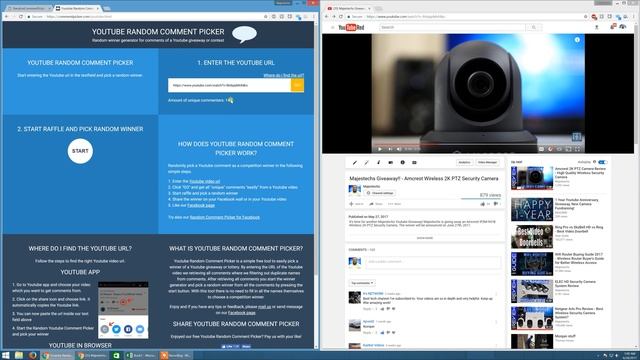The height and width of the screenshot is (360, 640).
Task: Click the YouTube upload icon
Action: (596, 27)
